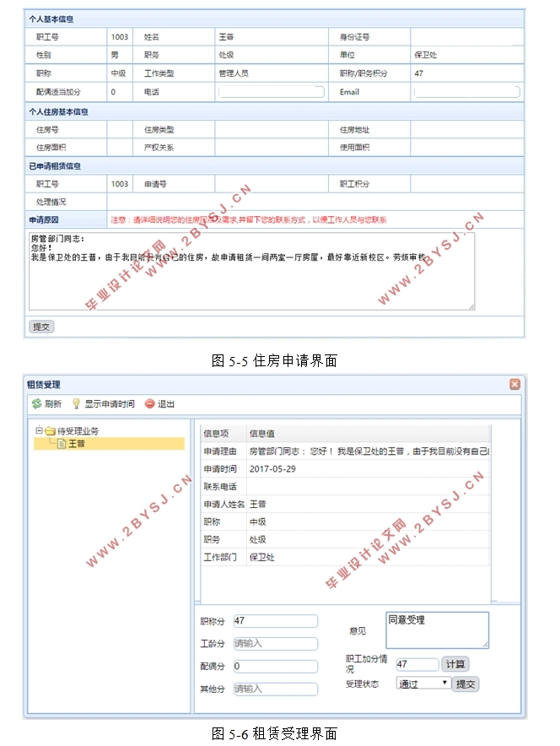The width and height of the screenshot is (560, 746).
Task: Click the 其他分 input field
Action: pos(276,689)
